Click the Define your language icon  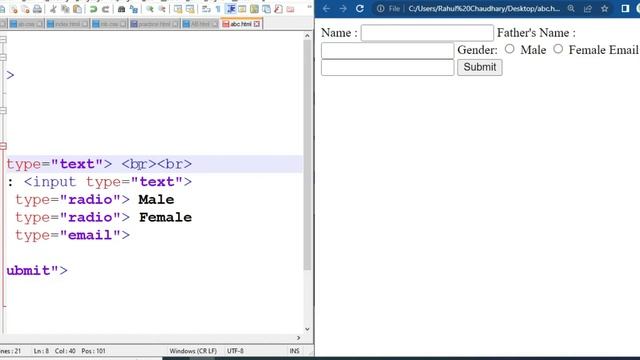(242, 9)
